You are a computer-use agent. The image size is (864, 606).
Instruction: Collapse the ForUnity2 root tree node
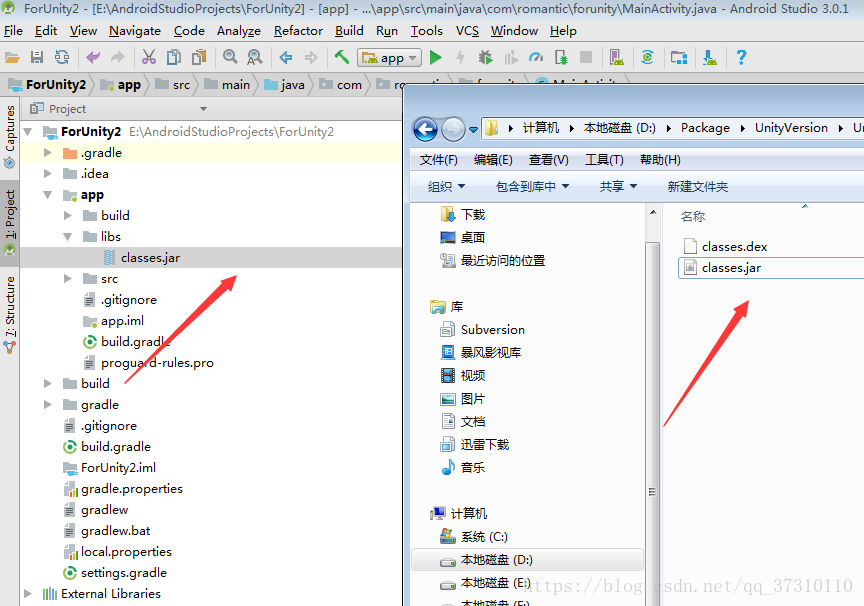[28, 132]
